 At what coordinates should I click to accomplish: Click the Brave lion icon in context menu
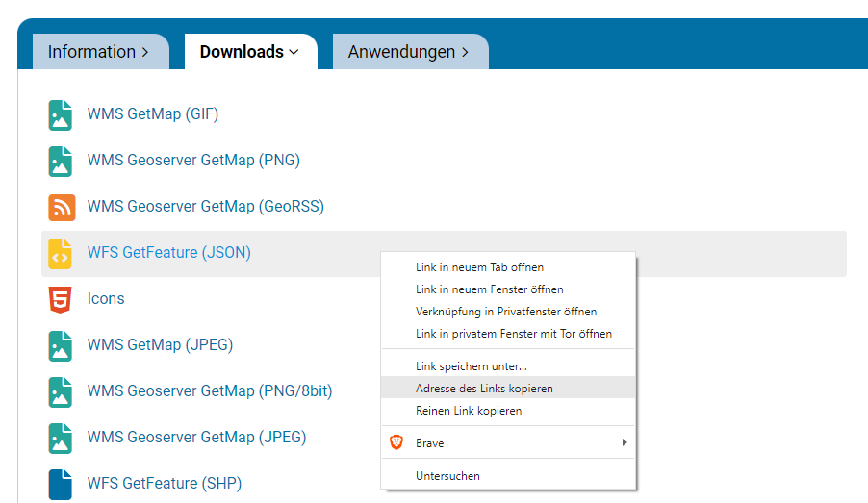[396, 443]
